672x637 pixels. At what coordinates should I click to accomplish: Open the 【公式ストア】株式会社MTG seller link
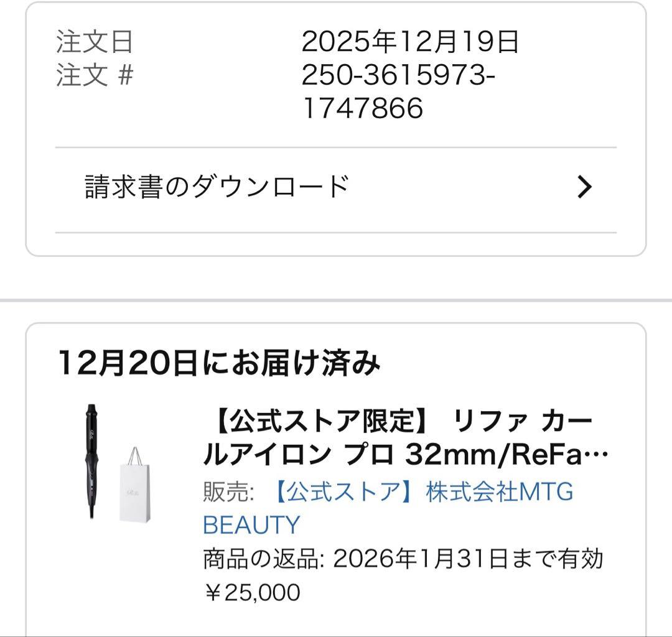(x=423, y=492)
